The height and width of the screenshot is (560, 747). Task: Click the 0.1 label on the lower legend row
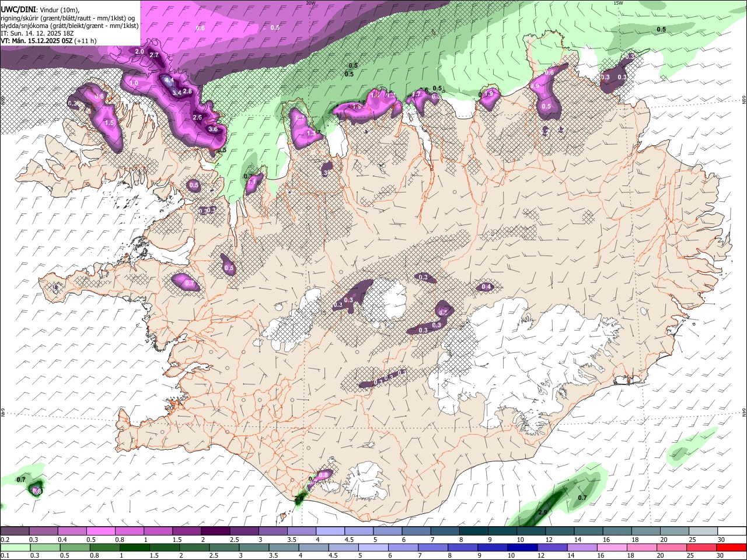pyautogui.click(x=5, y=556)
